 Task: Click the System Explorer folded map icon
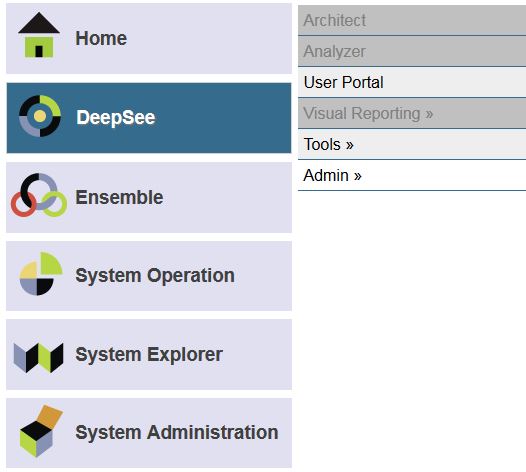click(x=38, y=358)
